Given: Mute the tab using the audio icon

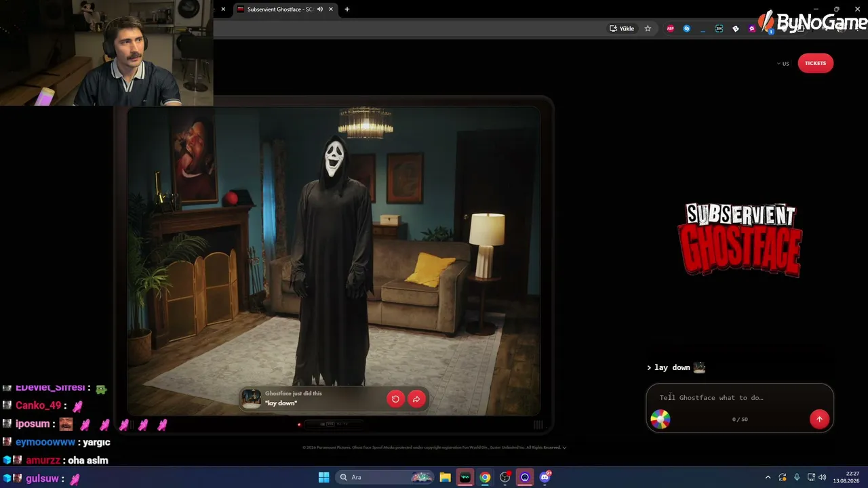Looking at the screenshot, I should (x=320, y=9).
